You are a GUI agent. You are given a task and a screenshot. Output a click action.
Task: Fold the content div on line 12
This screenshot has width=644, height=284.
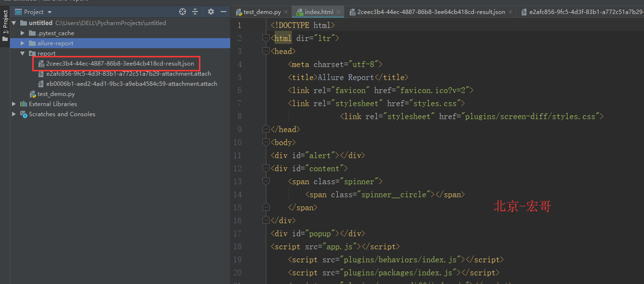266,168
